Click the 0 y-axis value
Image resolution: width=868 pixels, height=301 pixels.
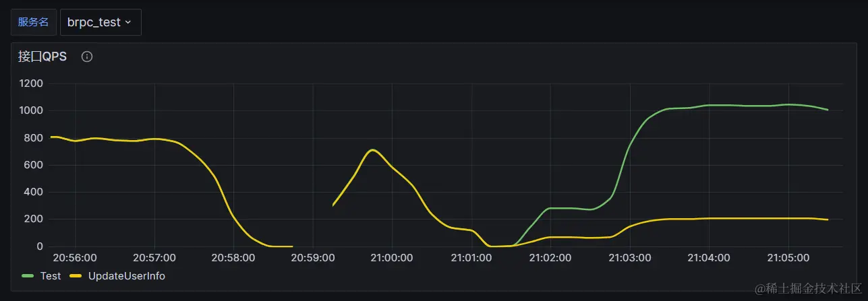(x=40, y=246)
